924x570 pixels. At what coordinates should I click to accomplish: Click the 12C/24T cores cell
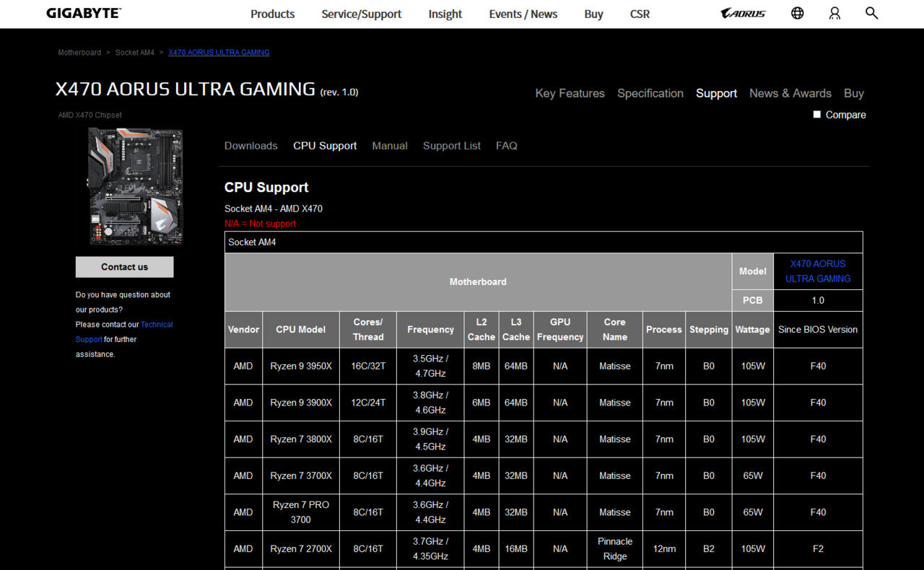[368, 403]
